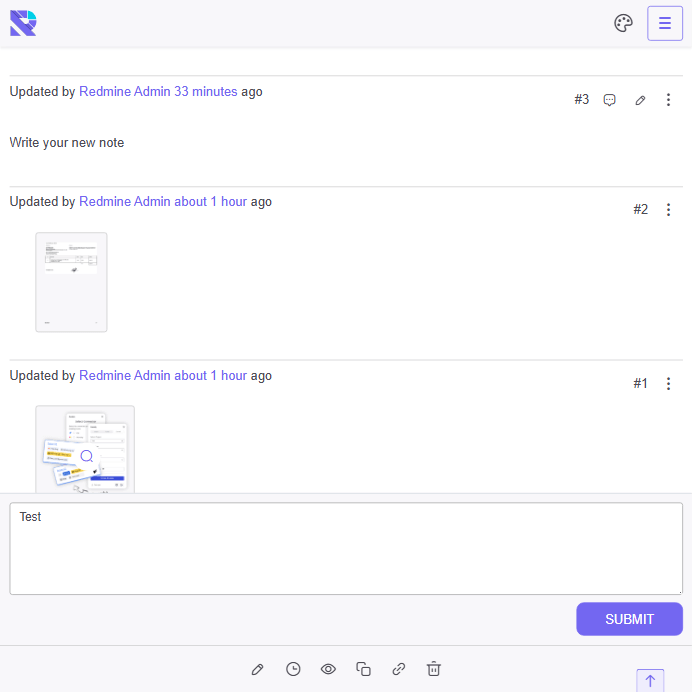Toggle the watch eye icon
Viewport: 692px width, 692px height.
click(328, 669)
